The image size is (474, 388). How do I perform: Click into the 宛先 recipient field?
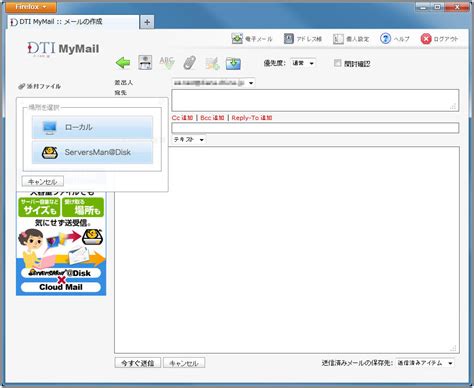pyautogui.click(x=315, y=100)
